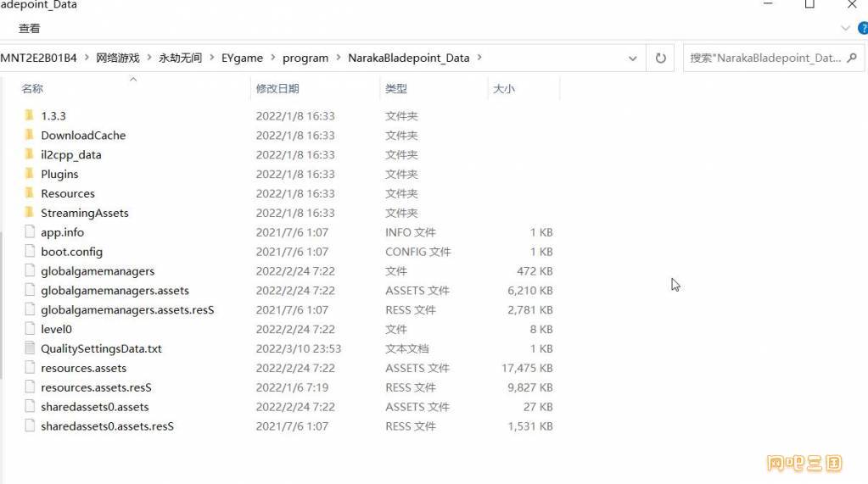Click the size value 6,210 KB
The height and width of the screenshot is (484, 868).
point(529,291)
